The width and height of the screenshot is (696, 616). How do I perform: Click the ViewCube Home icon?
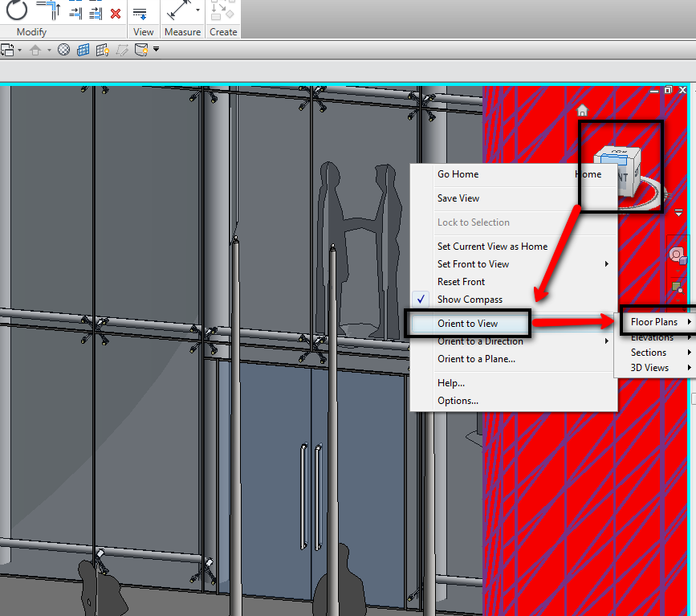click(x=583, y=110)
